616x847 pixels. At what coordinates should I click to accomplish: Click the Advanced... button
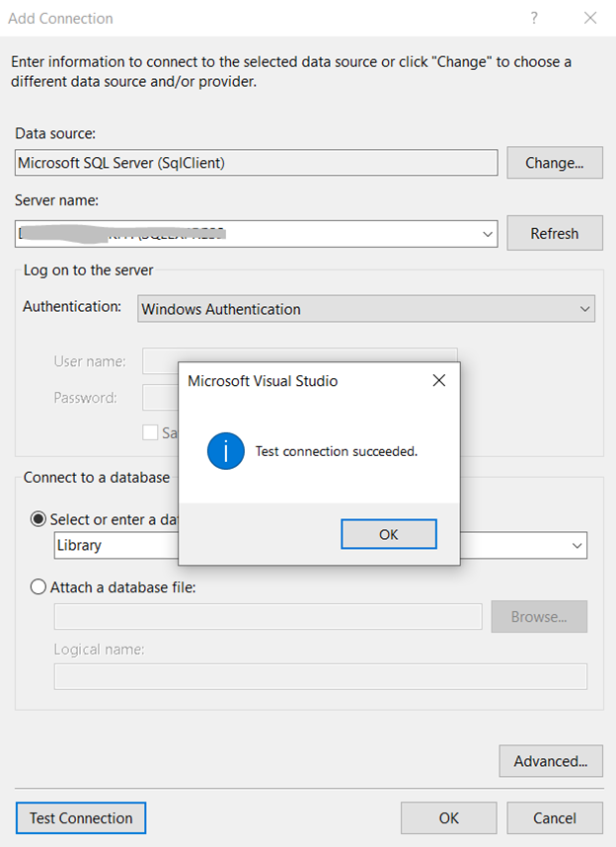pyautogui.click(x=551, y=761)
